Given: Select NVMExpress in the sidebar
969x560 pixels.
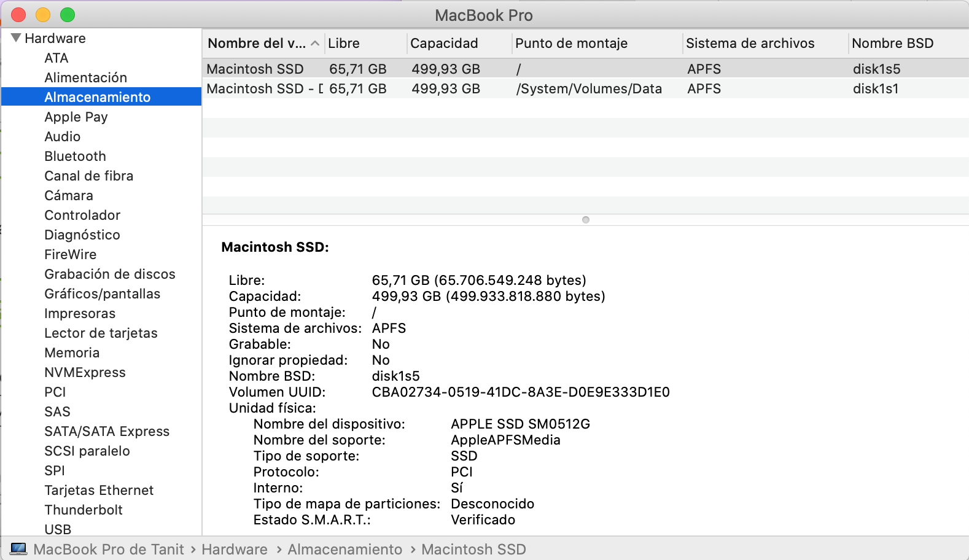Looking at the screenshot, I should tap(85, 372).
